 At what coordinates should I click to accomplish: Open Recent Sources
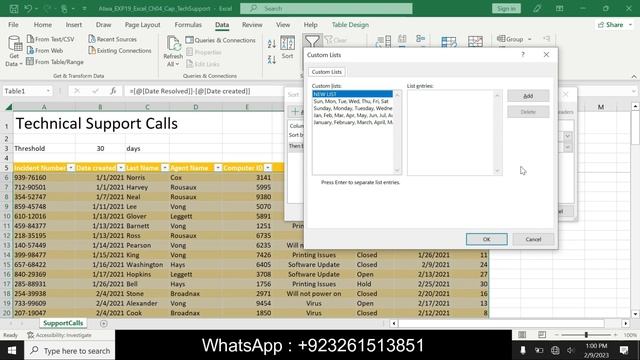[113, 39]
